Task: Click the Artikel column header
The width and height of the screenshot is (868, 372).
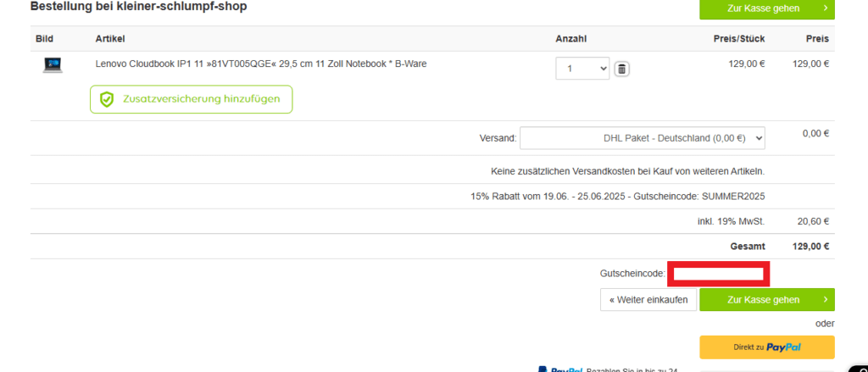Action: pyautogui.click(x=110, y=39)
